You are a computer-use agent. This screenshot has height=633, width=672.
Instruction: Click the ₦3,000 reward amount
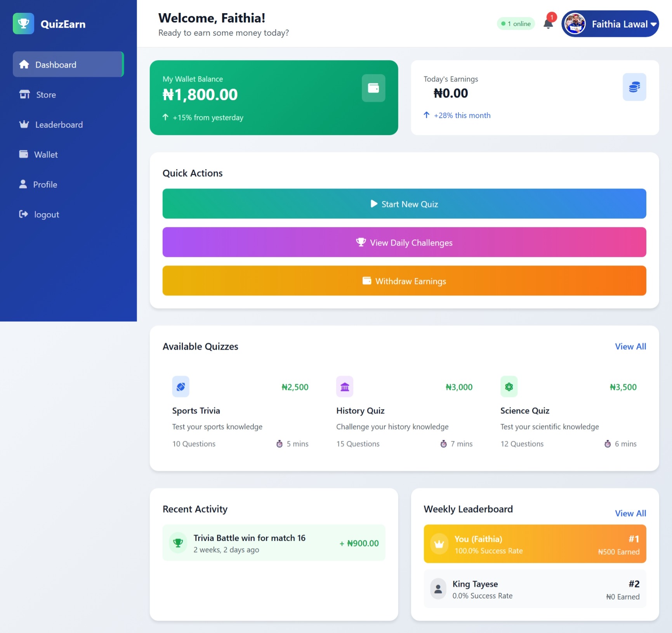click(459, 387)
